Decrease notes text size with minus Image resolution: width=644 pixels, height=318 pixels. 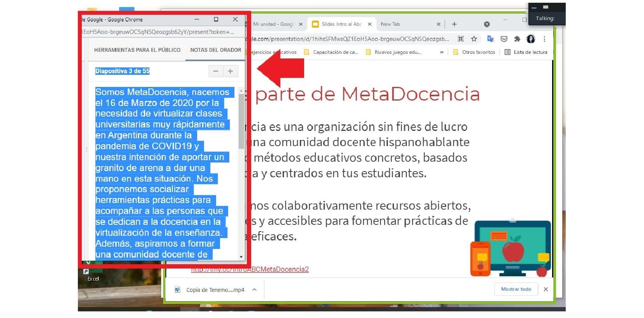click(216, 71)
